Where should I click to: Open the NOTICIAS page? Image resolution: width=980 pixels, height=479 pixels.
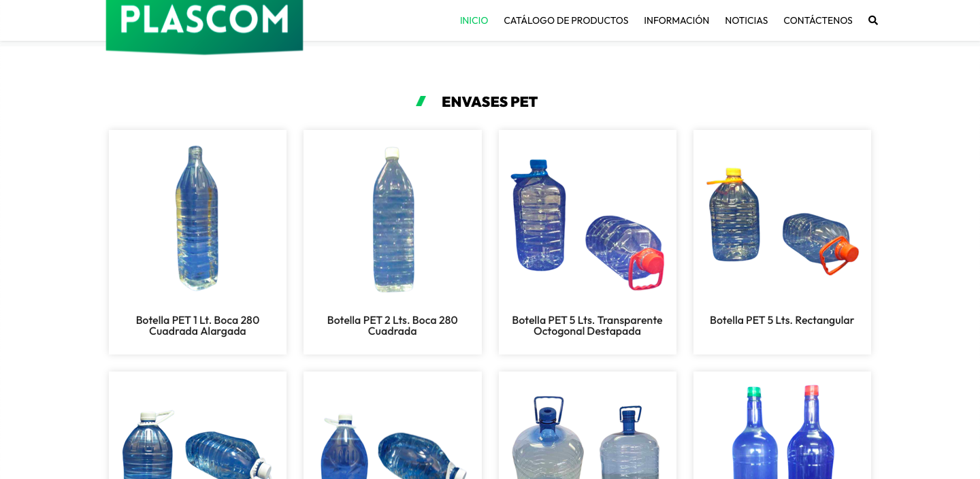(746, 20)
